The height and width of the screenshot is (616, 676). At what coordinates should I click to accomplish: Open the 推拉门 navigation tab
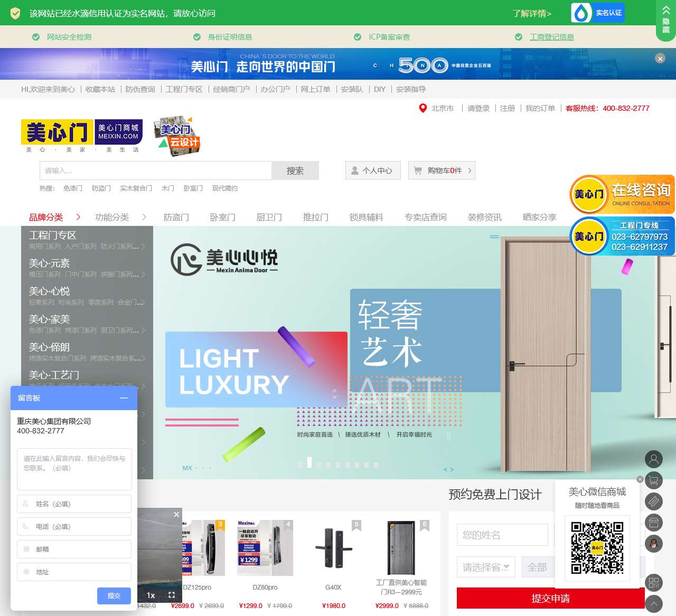[x=316, y=217]
